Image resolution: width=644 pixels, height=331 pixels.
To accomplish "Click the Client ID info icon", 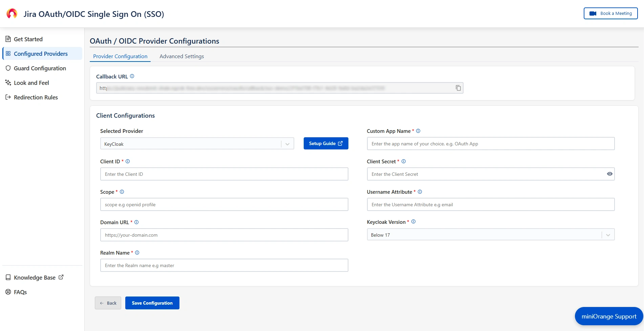I will point(128,161).
